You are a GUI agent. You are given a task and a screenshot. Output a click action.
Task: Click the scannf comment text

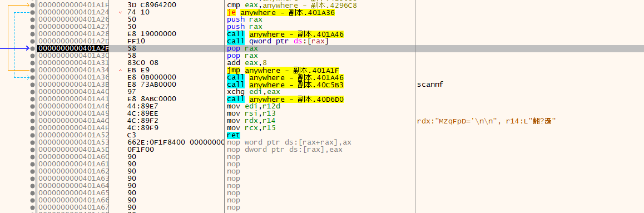point(430,85)
